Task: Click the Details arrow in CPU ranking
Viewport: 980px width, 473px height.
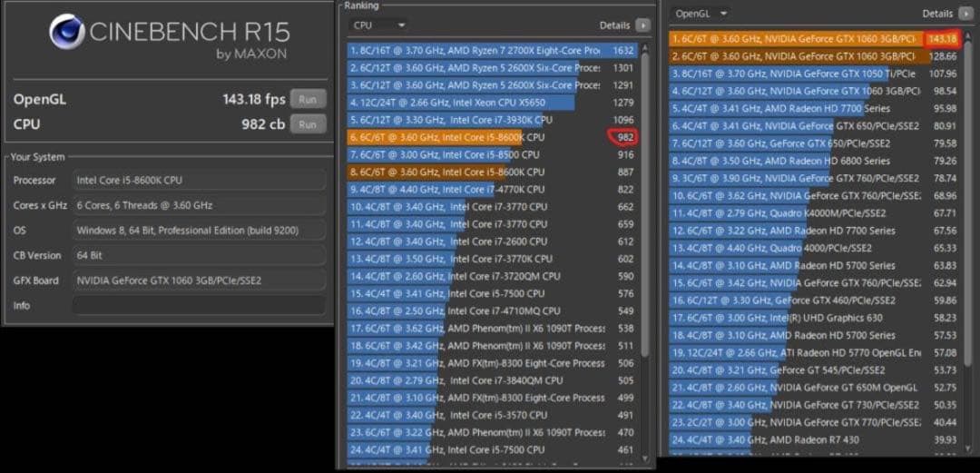Action: [x=642, y=25]
